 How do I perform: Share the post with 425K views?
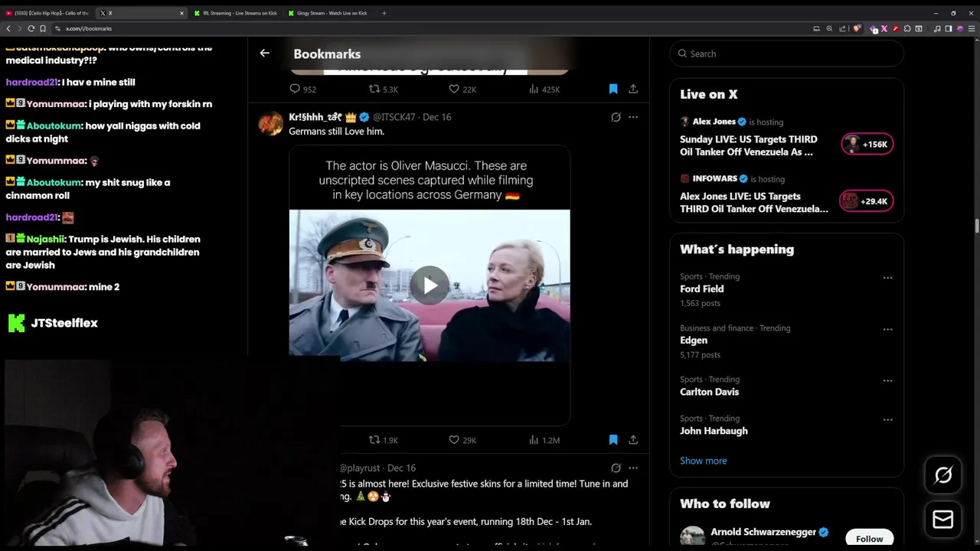pyautogui.click(x=633, y=89)
